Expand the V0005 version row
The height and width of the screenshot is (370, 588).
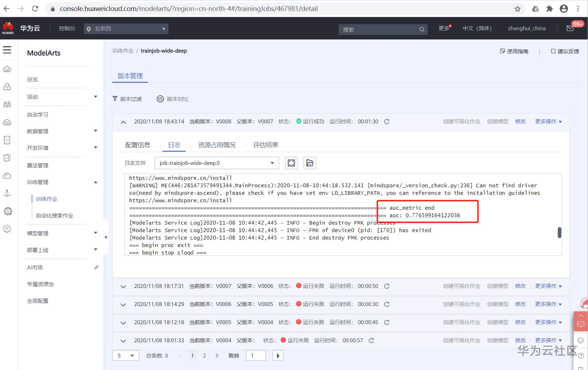pyautogui.click(x=123, y=323)
